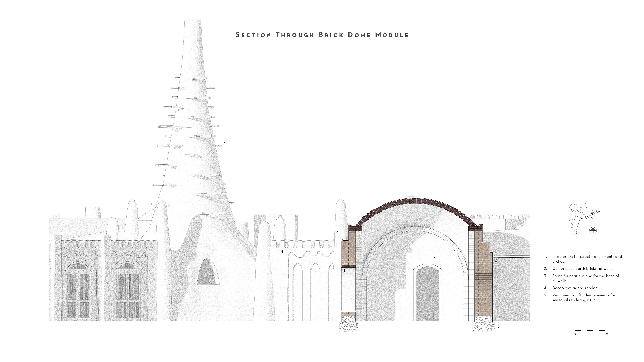Select legend entry 'Decorative adobe render'

[x=575, y=288]
